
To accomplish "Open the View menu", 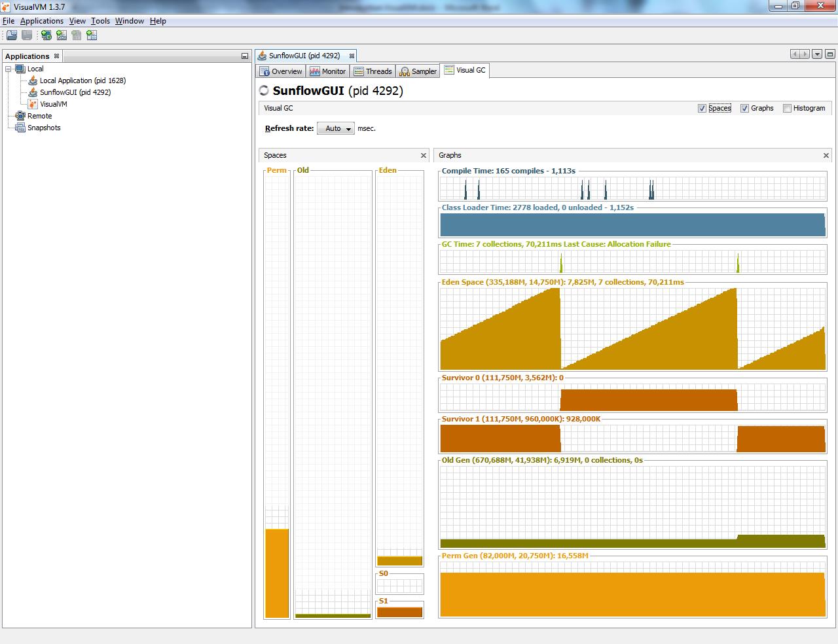I will (x=77, y=21).
